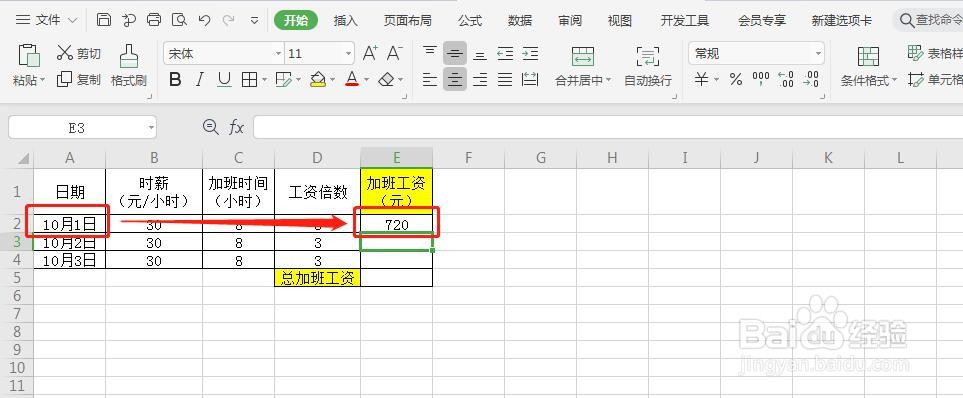The image size is (963, 398).
Task: Expand the 粘贴 paste options arrow
Action: (43, 80)
